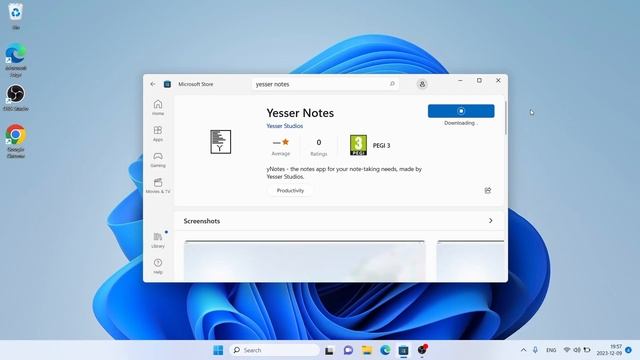Open Apps in the Store sidebar
Image resolution: width=640 pixels, height=360 pixels.
click(158, 133)
